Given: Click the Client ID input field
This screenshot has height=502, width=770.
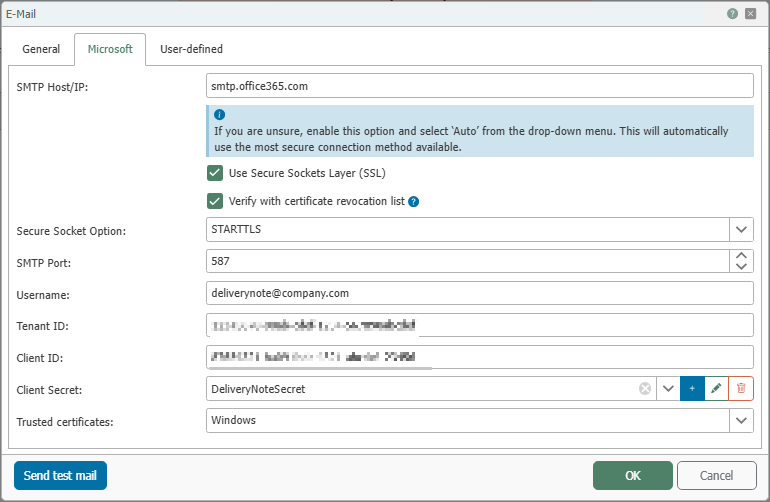Looking at the screenshot, I should pyautogui.click(x=480, y=357).
